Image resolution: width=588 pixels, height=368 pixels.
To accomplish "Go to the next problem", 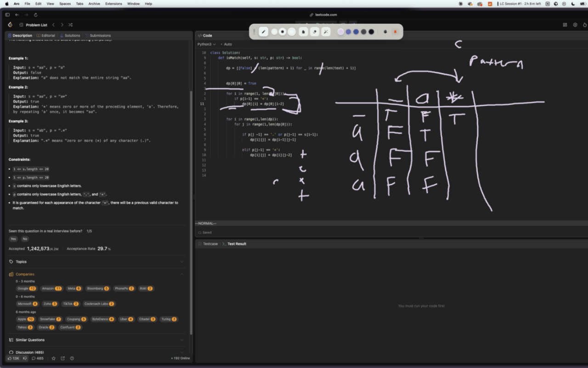I will click(x=62, y=25).
